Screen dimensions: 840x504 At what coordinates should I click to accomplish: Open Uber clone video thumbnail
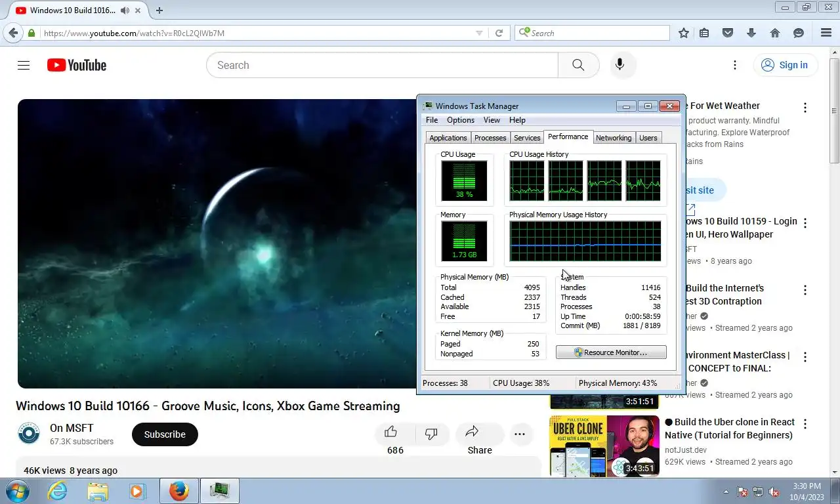pos(604,446)
